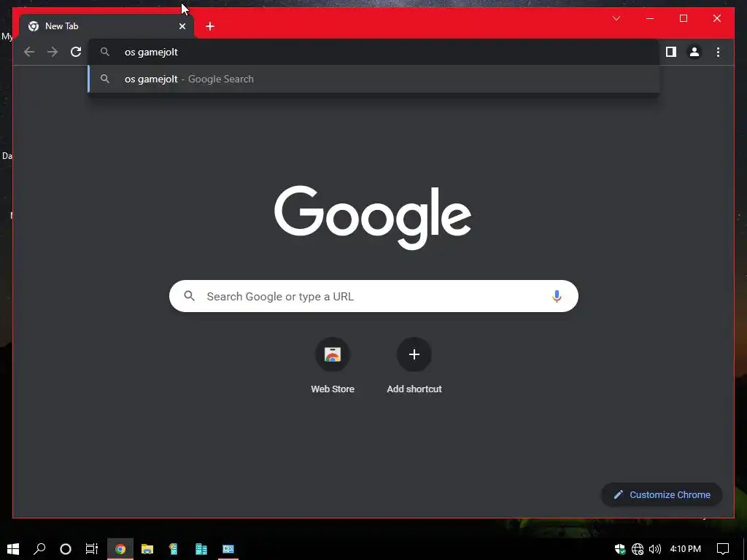Open Cortana from the taskbar
Image resolution: width=747 pixels, height=560 pixels.
(x=66, y=549)
